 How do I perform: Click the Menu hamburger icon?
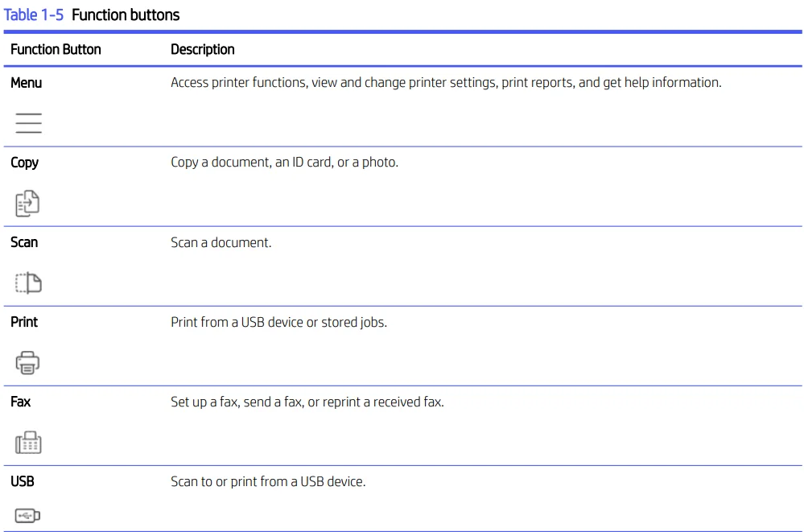coord(28,122)
